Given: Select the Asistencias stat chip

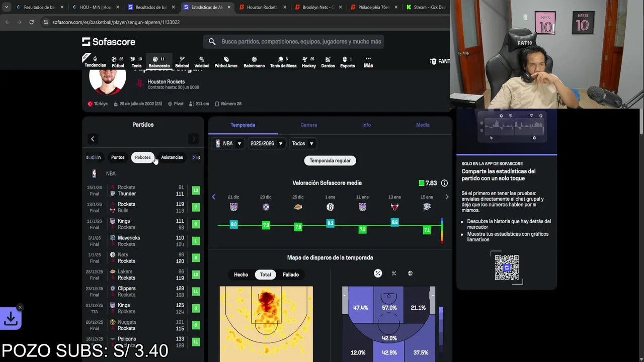Looking at the screenshot, I should point(172,157).
